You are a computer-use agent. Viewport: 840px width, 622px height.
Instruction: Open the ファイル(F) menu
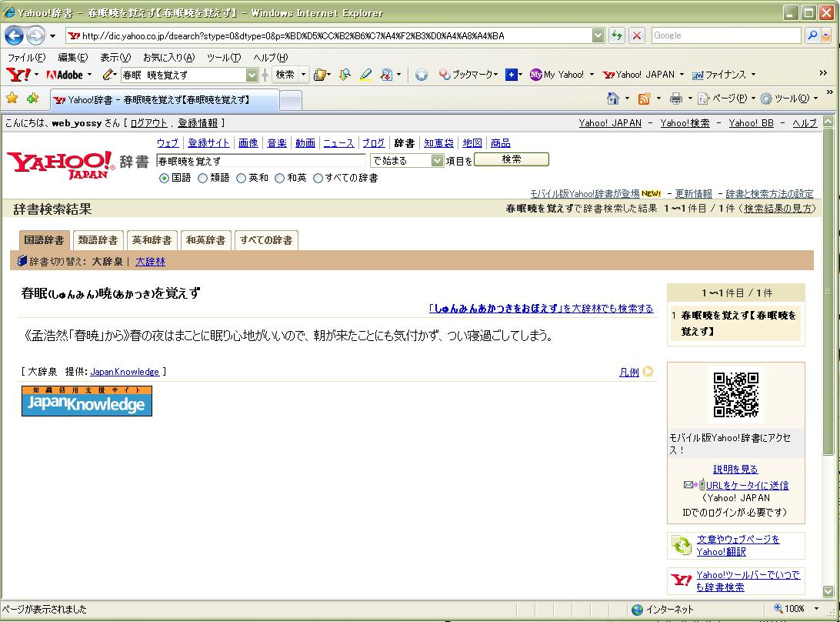tap(26, 58)
